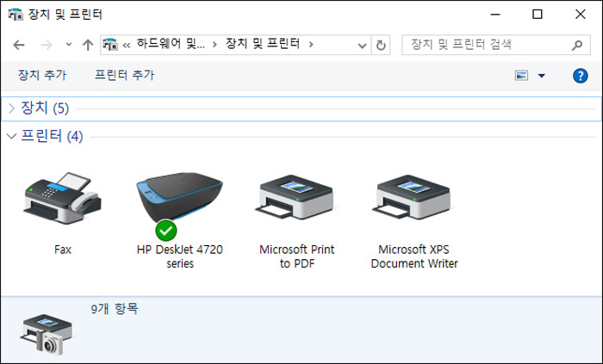Click the refresh button in address bar
This screenshot has width=603, height=364.
coord(382,44)
